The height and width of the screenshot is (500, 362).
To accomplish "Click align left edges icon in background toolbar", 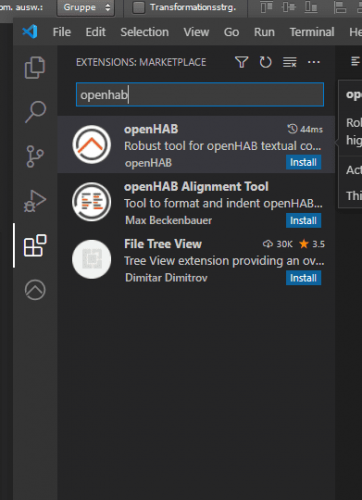I will click(x=340, y=7).
